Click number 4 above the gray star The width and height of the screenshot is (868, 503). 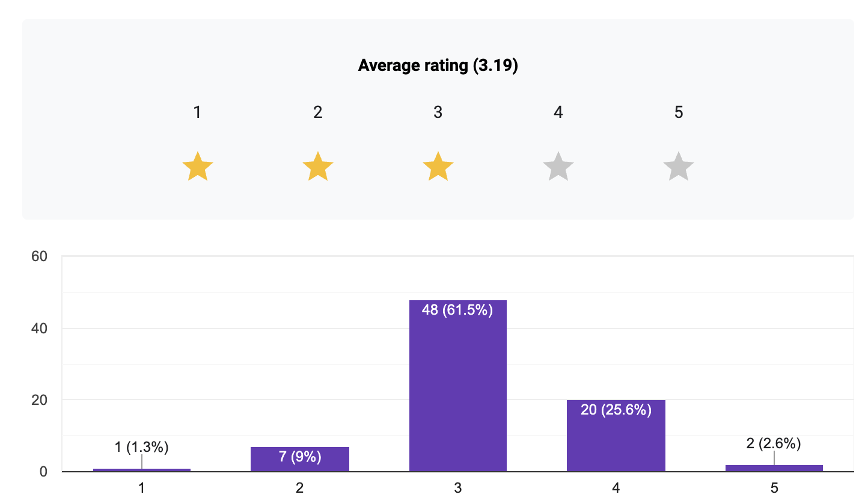pos(558,113)
